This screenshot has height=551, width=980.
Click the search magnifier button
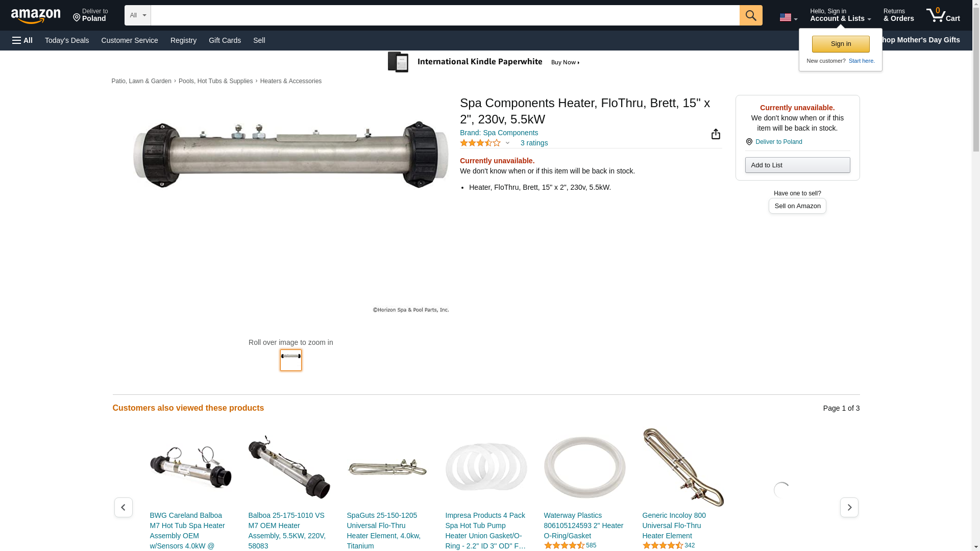[x=750, y=15]
